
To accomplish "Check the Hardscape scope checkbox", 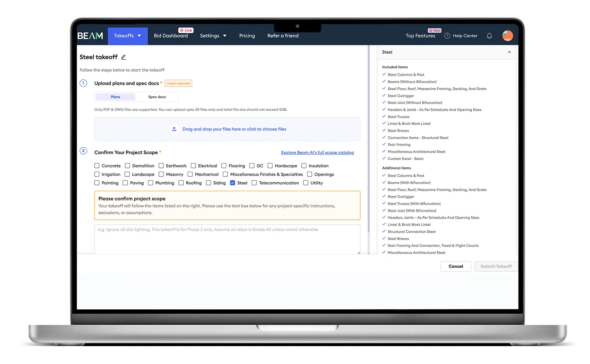I will (x=270, y=166).
